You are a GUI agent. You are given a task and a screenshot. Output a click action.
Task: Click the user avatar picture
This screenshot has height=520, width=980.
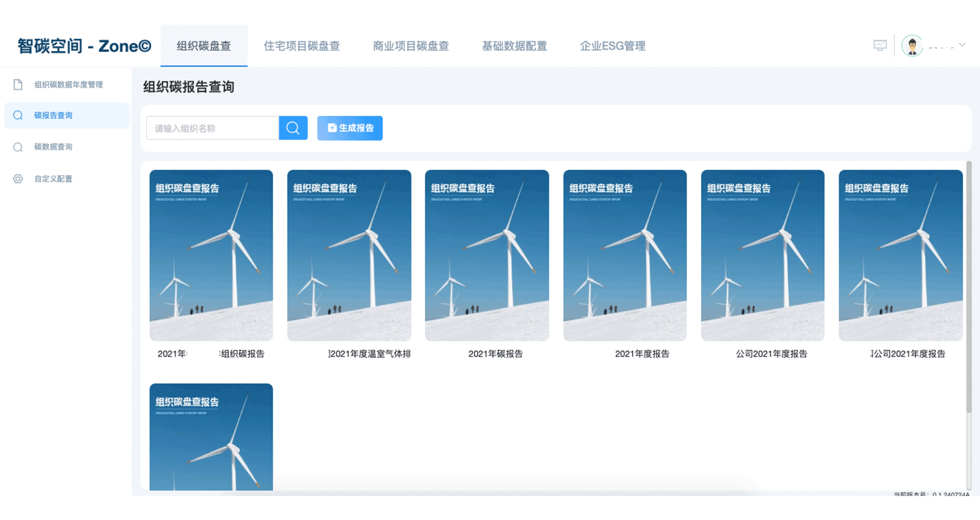pos(912,46)
